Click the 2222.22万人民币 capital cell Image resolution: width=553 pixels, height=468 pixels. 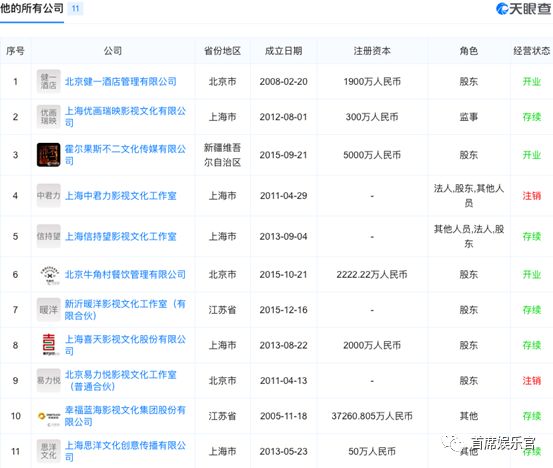click(372, 275)
